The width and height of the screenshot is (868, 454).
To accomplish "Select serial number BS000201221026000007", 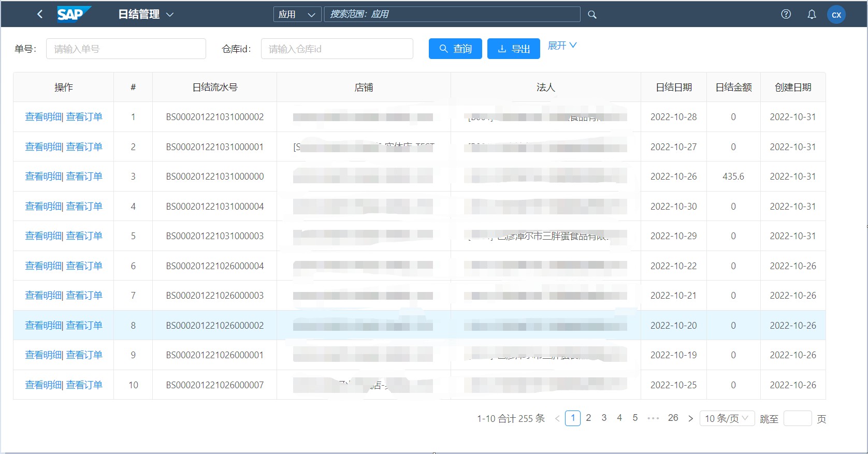I will click(x=215, y=385).
